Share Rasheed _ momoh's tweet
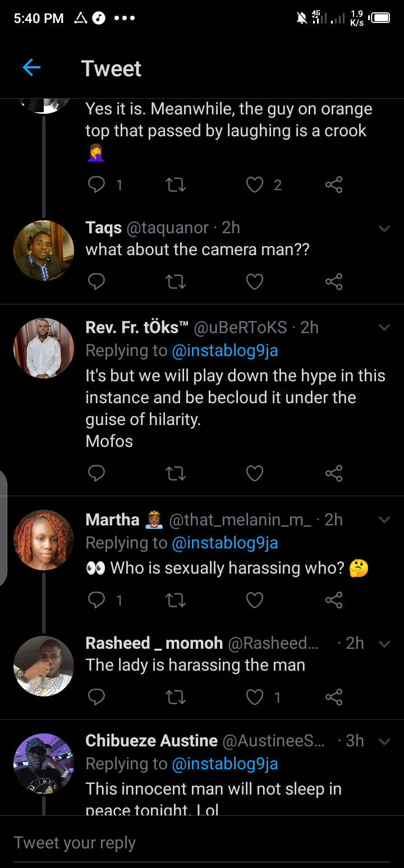This screenshot has height=868, width=404. [x=334, y=697]
